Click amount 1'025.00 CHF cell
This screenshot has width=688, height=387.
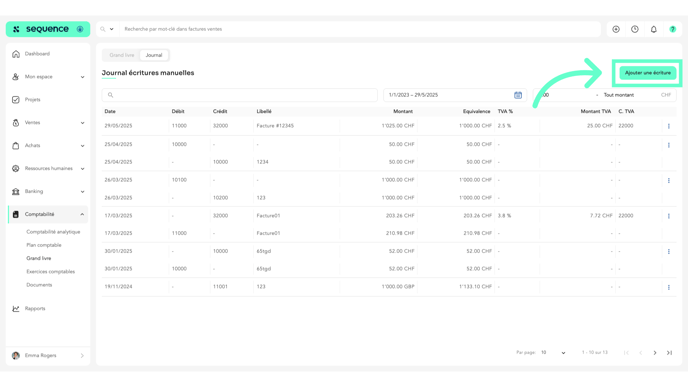click(398, 126)
